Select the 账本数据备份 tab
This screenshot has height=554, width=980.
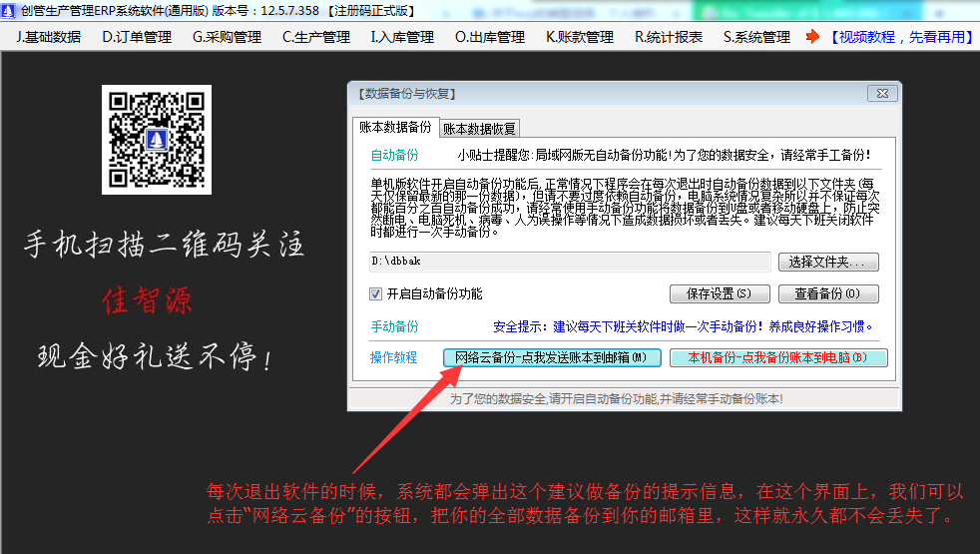395,128
